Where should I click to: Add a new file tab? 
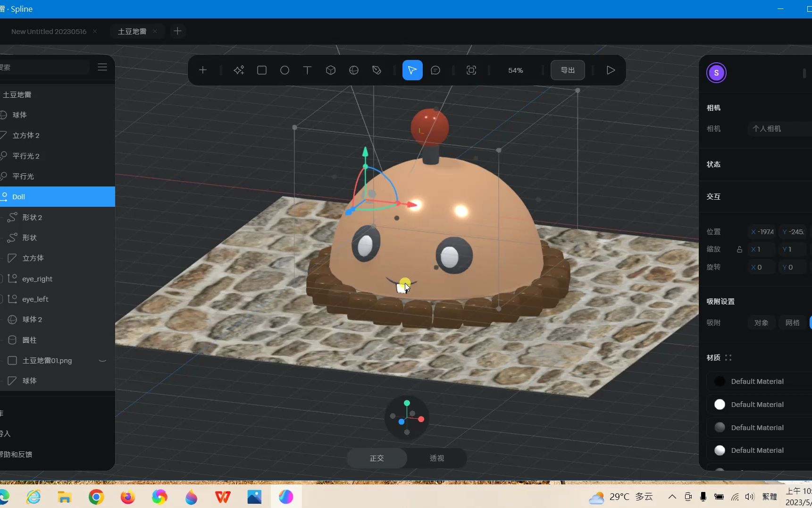pos(177,31)
